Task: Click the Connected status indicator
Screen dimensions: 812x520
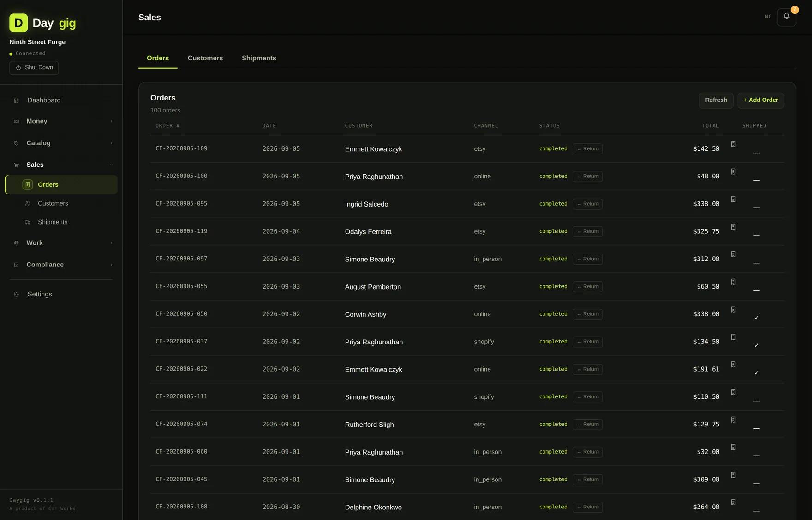Action: pos(27,53)
